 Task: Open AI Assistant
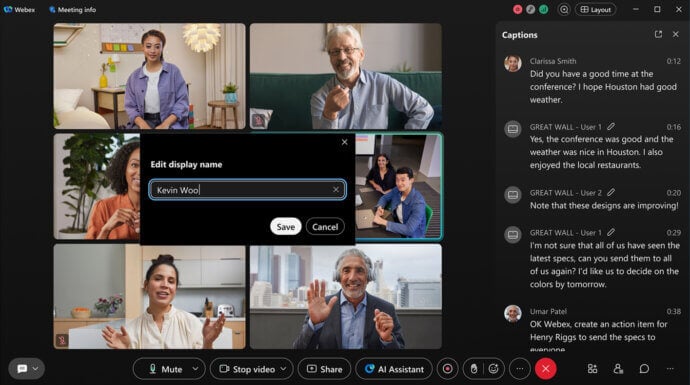[394, 369]
